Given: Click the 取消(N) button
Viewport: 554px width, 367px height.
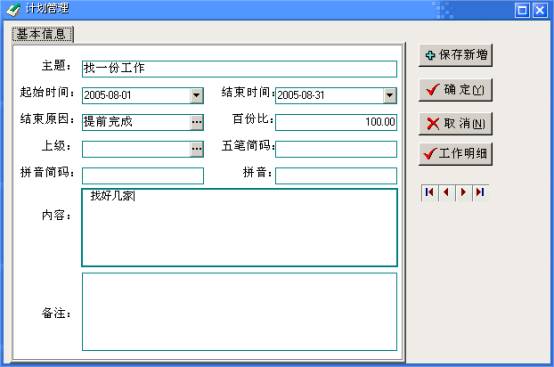Looking at the screenshot, I should pyautogui.click(x=456, y=124).
